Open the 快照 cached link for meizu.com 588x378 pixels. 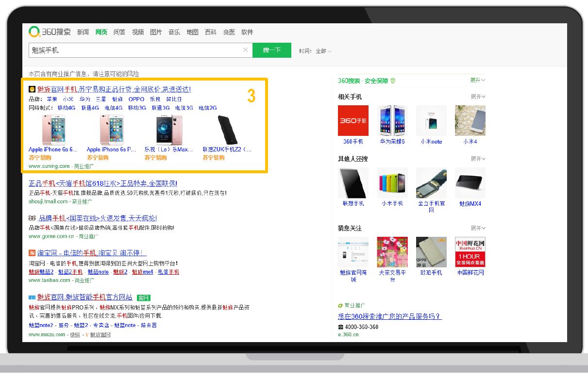[75, 335]
